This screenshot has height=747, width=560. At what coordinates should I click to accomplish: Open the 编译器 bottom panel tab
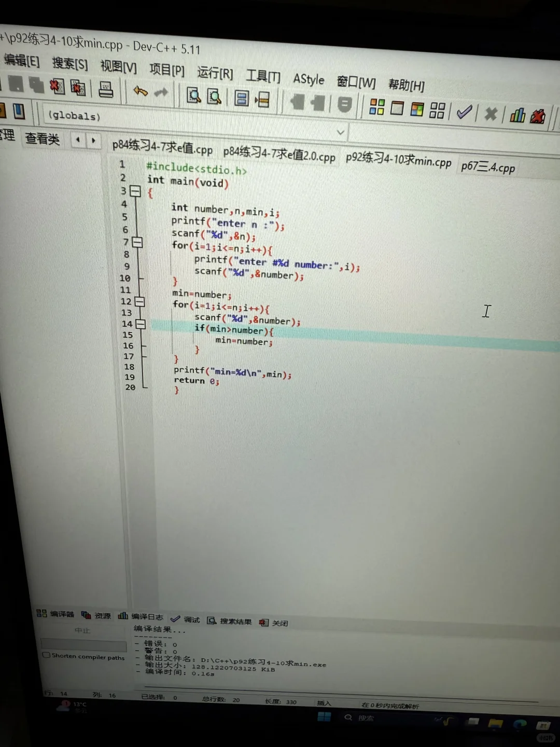(x=55, y=614)
